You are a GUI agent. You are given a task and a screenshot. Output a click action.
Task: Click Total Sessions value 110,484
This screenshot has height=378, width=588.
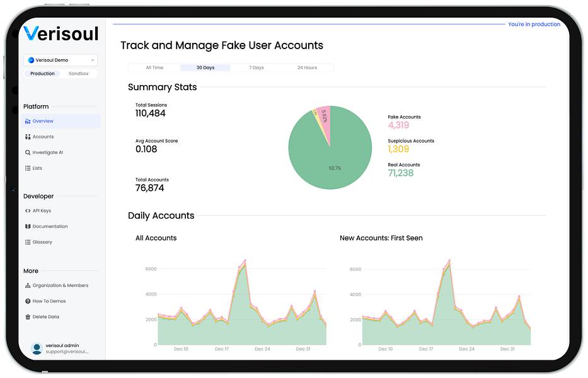[151, 113]
